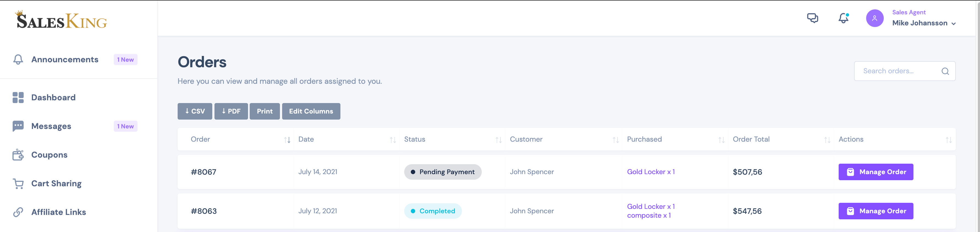Screen dimensions: 980x232
Task: Sort the Status column using its arrows
Action: (499, 139)
